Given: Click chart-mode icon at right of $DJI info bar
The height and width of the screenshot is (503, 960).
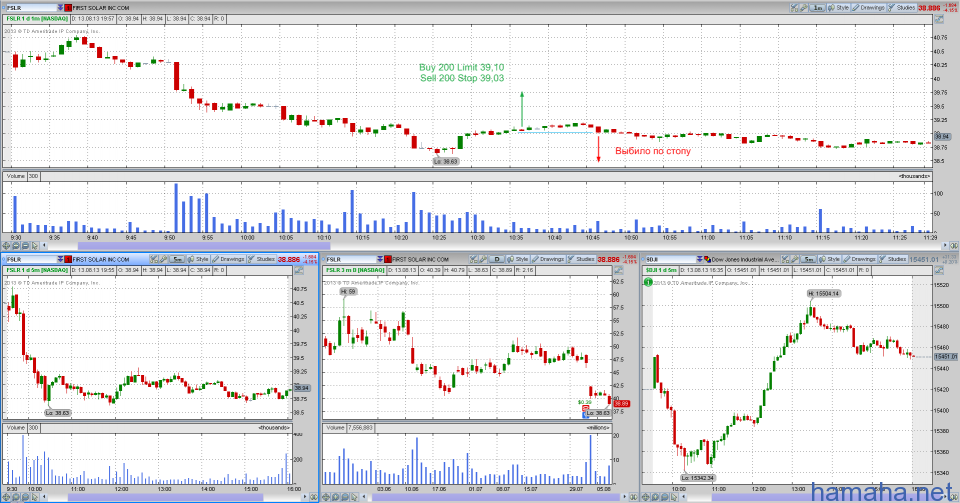Looking at the screenshot, I should 939,270.
